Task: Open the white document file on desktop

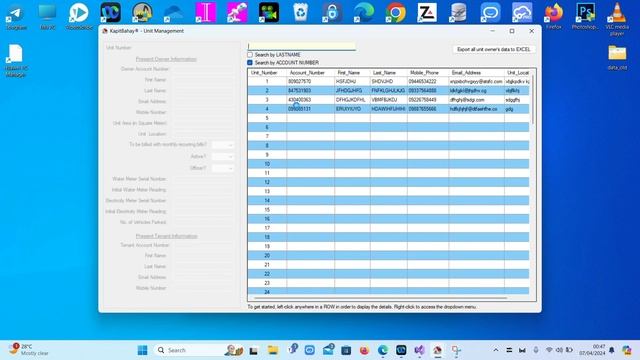Action: coord(16,60)
